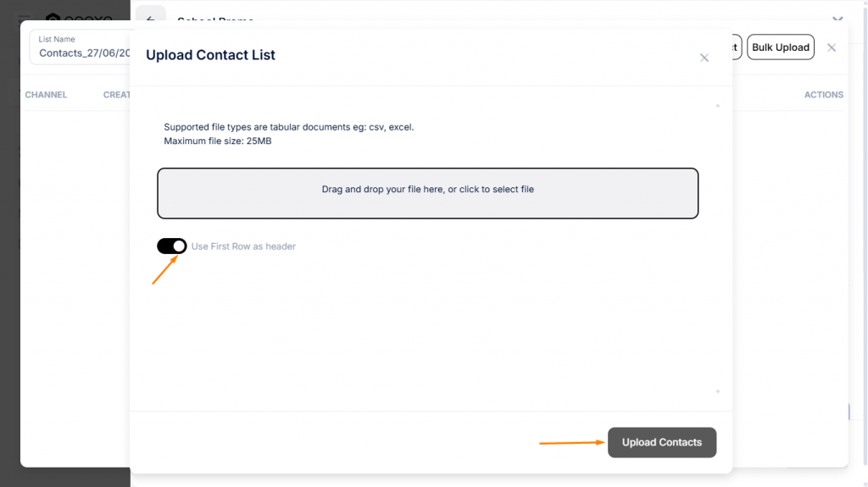
Task: Click the dialog's scroll-down arrow
Action: 718,391
